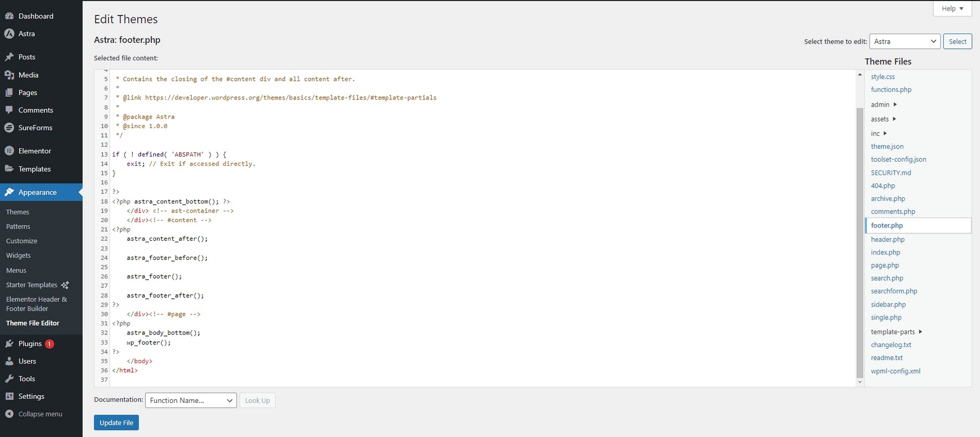Viewport: 980px width, 437px height.
Task: Click the Plugins update count badge
Action: point(49,344)
